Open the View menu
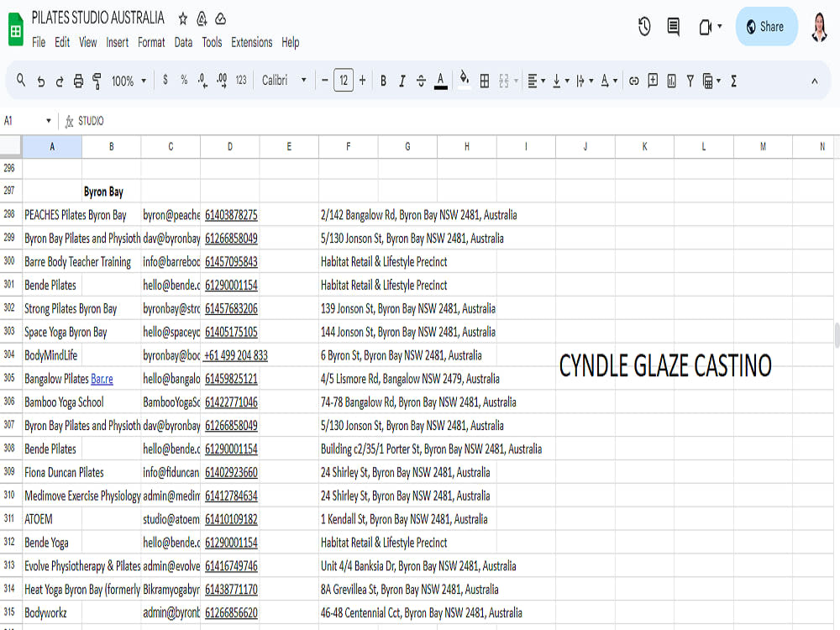This screenshot has height=630, width=840. [88, 42]
